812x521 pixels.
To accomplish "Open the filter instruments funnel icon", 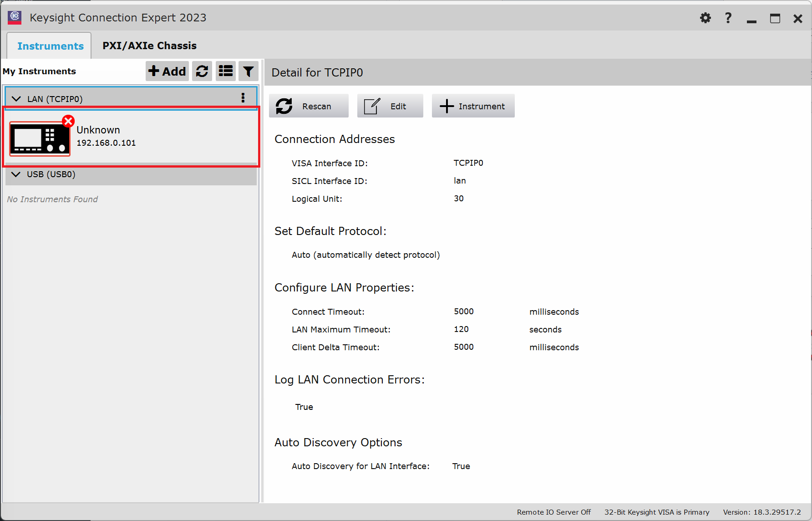I will [x=249, y=72].
